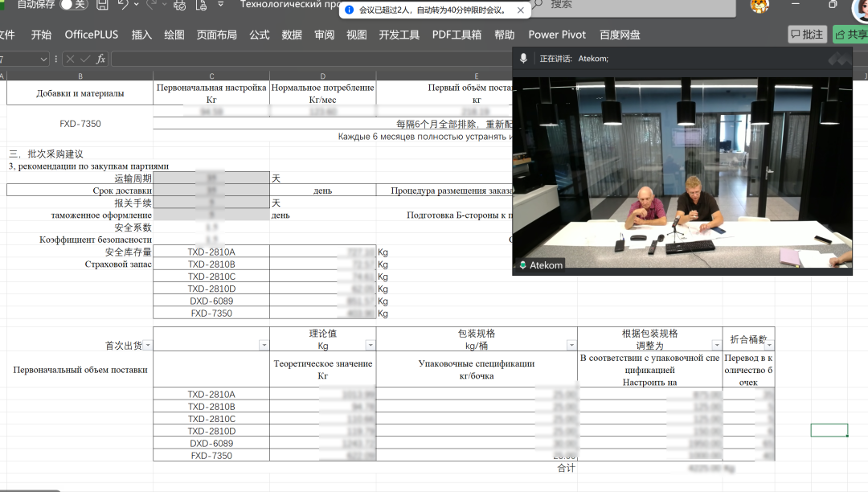Select TXD-2810A in safety stock list

pyautogui.click(x=211, y=252)
